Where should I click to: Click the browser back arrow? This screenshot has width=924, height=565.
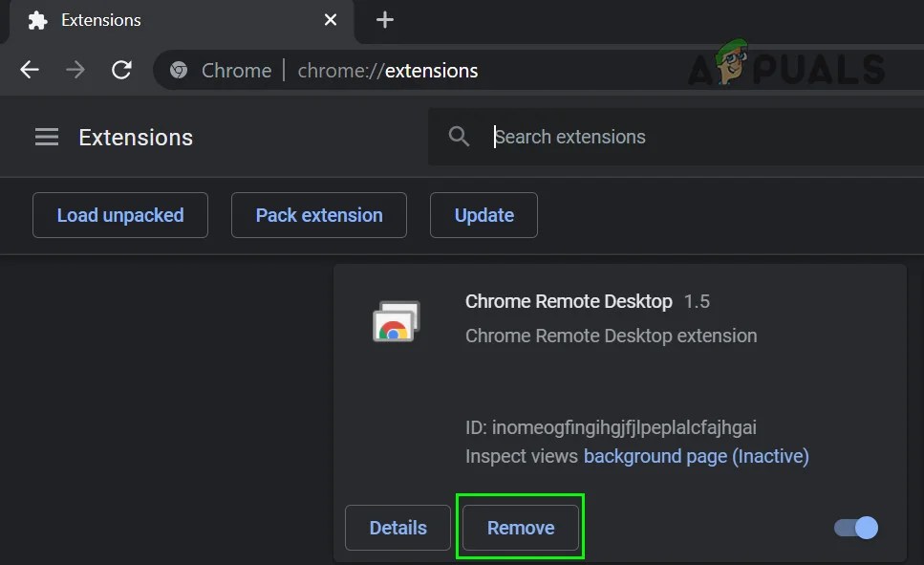[x=30, y=70]
